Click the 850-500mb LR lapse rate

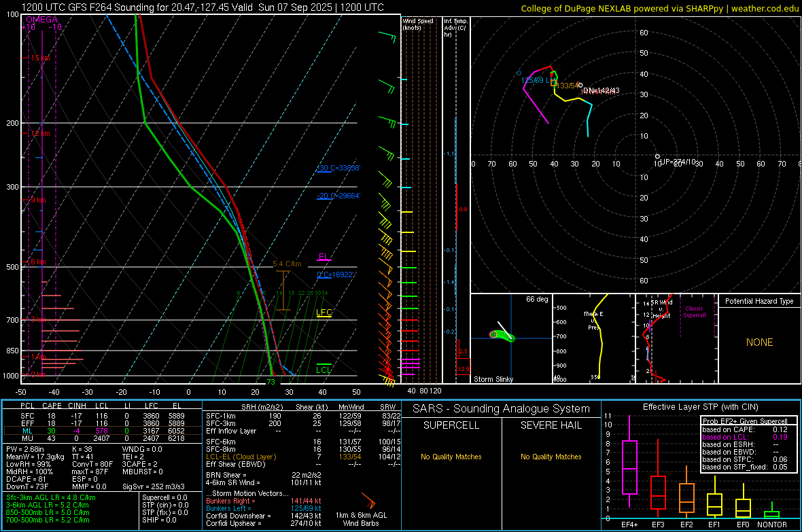pos(48,512)
